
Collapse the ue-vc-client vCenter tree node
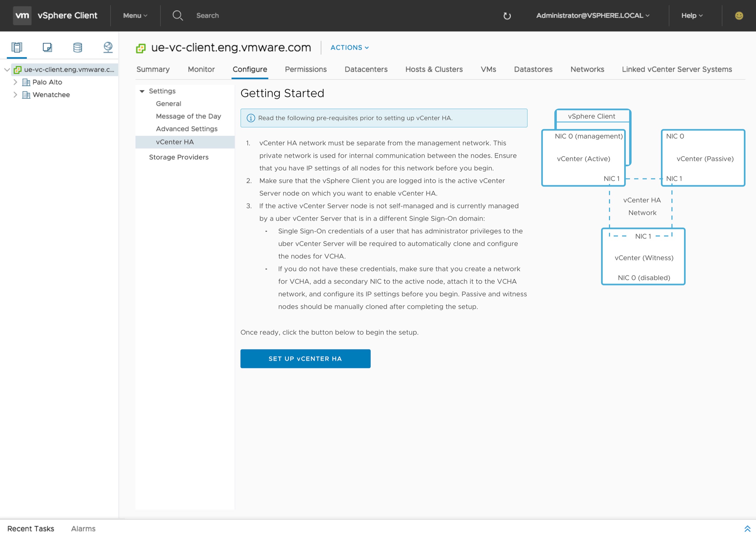tap(6, 69)
